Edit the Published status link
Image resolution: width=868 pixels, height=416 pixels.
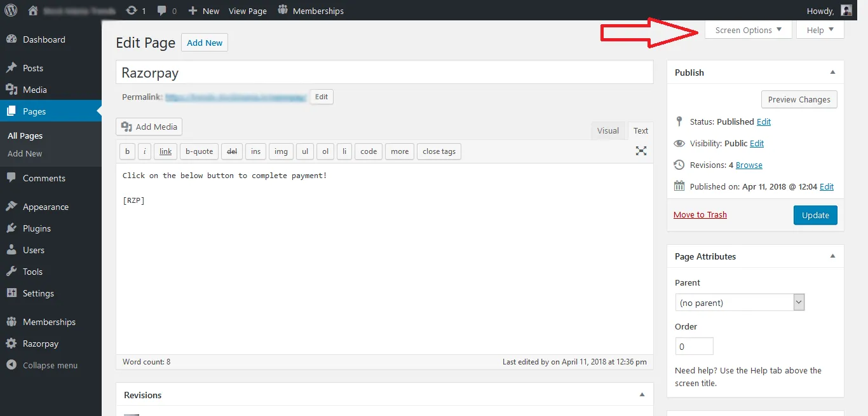point(764,121)
